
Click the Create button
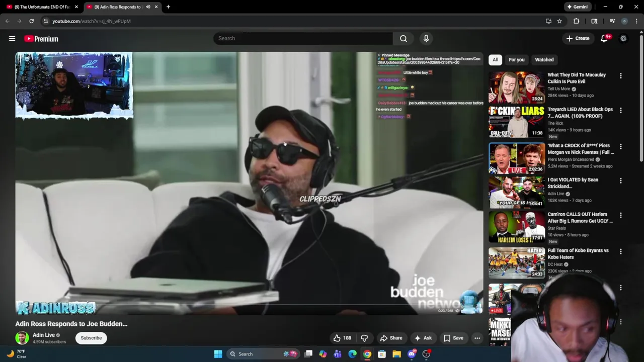tap(578, 39)
